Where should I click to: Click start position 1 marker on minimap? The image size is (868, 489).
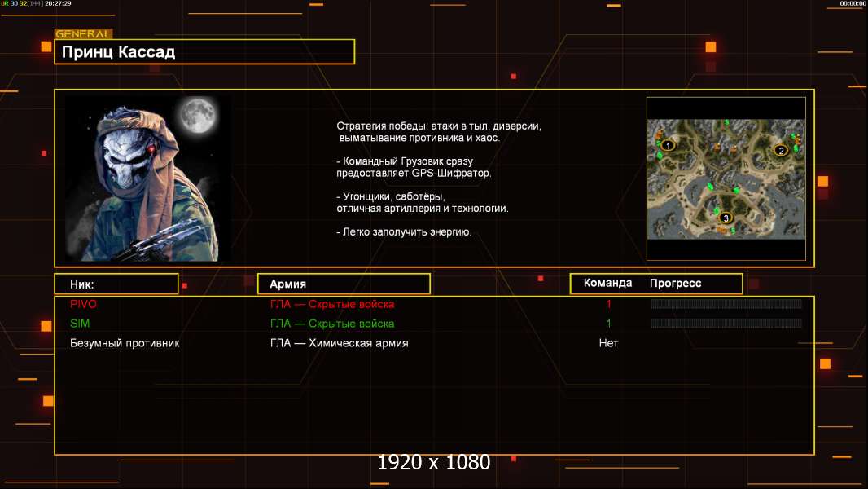[669, 146]
